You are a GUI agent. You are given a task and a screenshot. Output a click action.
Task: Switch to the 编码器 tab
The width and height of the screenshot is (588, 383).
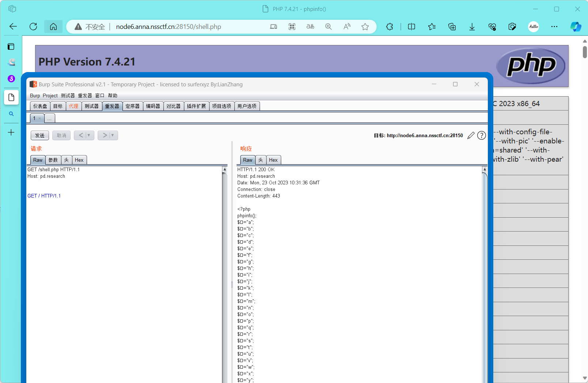(153, 106)
